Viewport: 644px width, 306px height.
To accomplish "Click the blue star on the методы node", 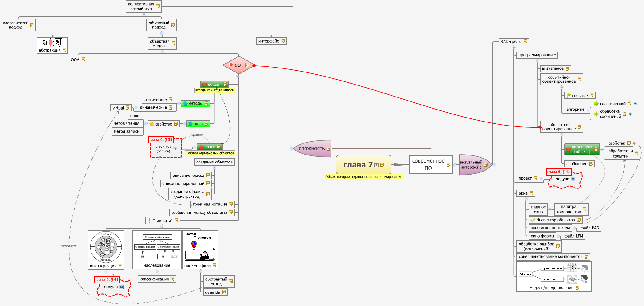I will (185, 104).
